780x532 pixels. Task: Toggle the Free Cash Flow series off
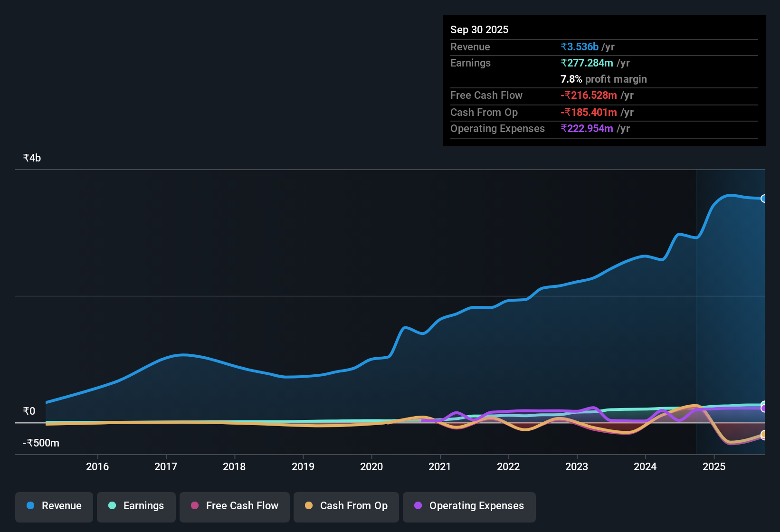click(x=234, y=506)
